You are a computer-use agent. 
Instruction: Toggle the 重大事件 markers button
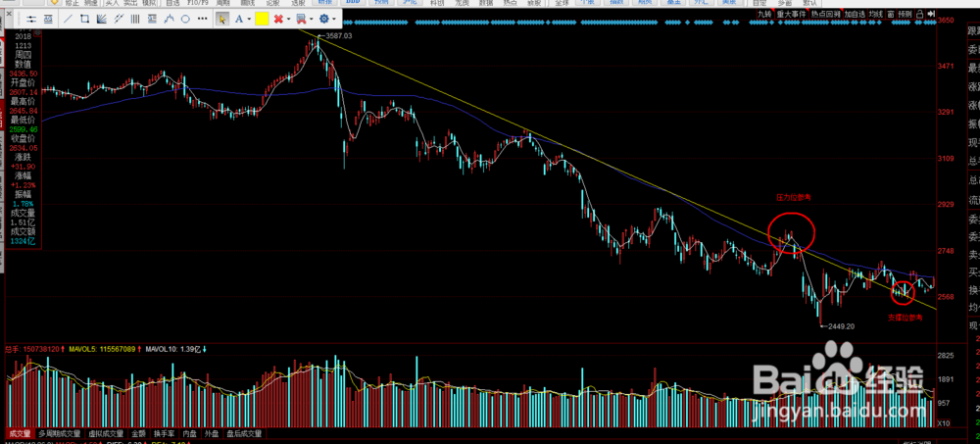[x=791, y=14]
